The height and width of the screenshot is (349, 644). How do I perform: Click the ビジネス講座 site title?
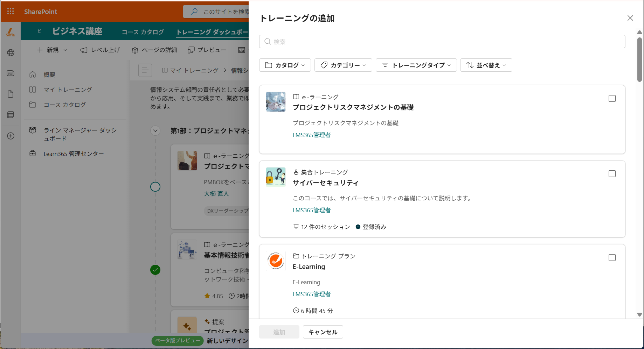coord(77,31)
